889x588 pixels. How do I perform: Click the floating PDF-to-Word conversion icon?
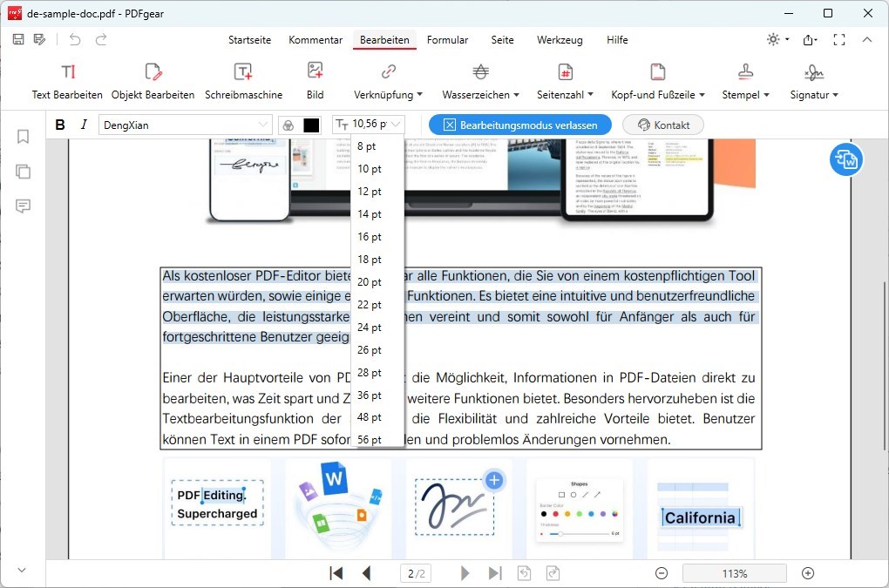(845, 159)
